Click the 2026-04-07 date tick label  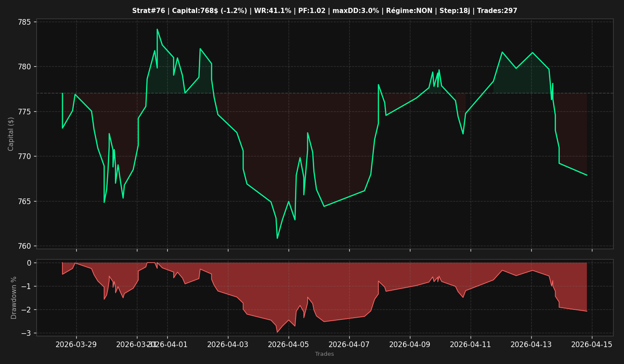pos(349,344)
